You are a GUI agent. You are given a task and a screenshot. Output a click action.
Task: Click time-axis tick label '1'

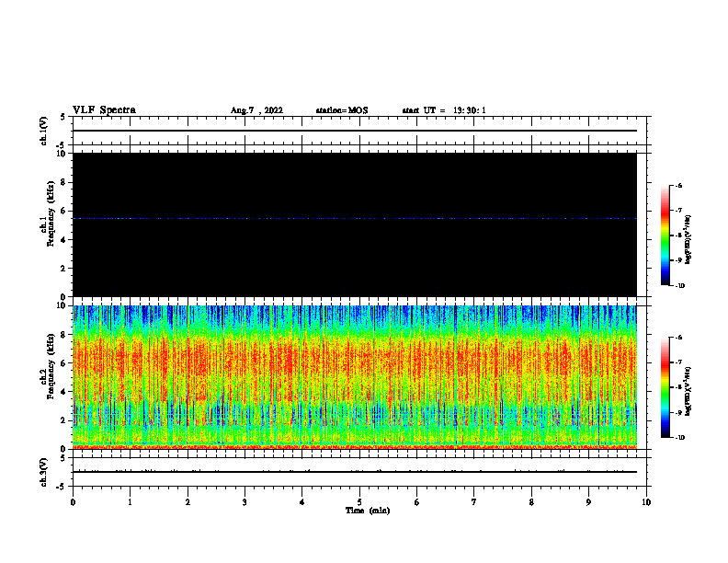(130, 502)
